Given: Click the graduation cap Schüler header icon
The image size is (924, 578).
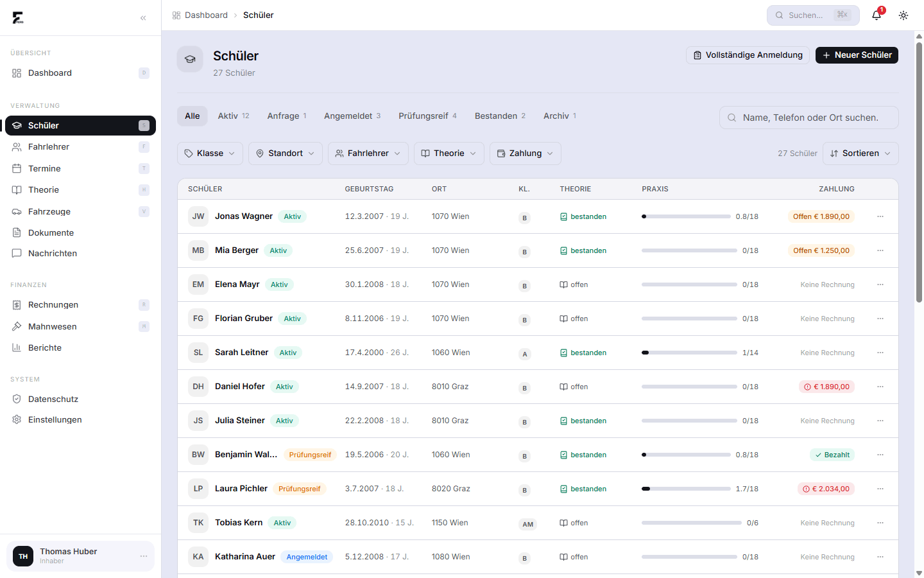Looking at the screenshot, I should coord(190,59).
